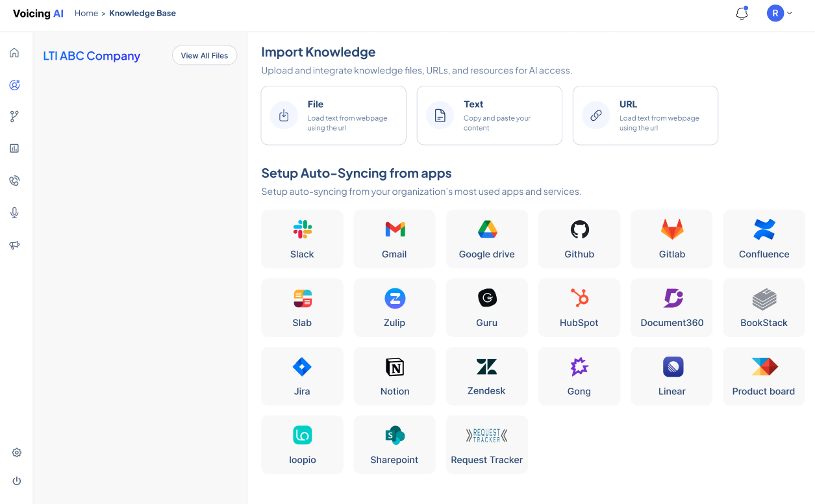Open the analytics chart icon in sidebar
Viewport: 815px width, 504px height.
tap(14, 148)
